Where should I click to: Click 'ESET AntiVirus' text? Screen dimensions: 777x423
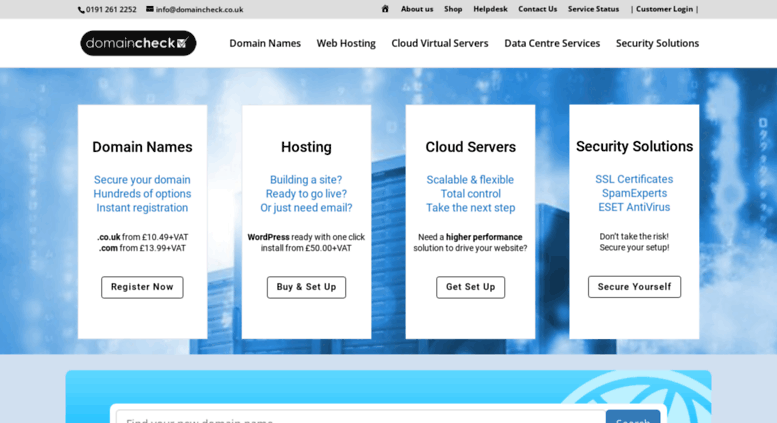point(634,207)
